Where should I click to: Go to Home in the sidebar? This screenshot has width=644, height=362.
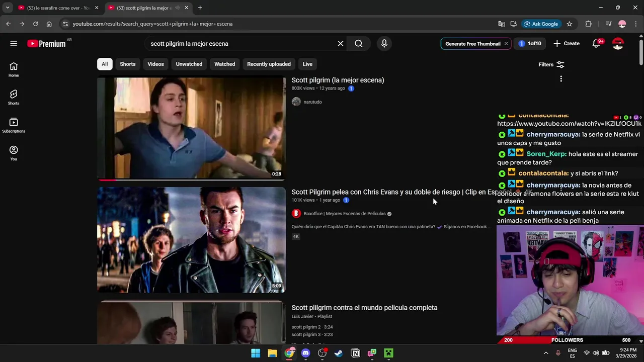14,70
